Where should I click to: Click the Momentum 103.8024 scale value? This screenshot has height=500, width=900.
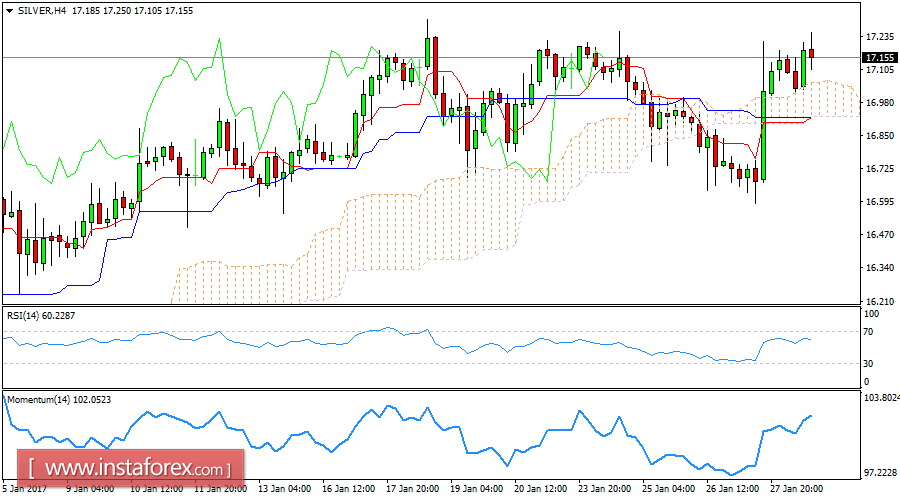coord(881,397)
